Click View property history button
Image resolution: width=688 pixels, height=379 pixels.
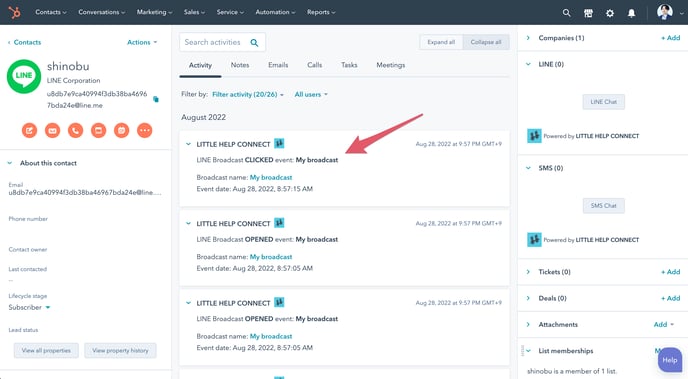point(120,350)
